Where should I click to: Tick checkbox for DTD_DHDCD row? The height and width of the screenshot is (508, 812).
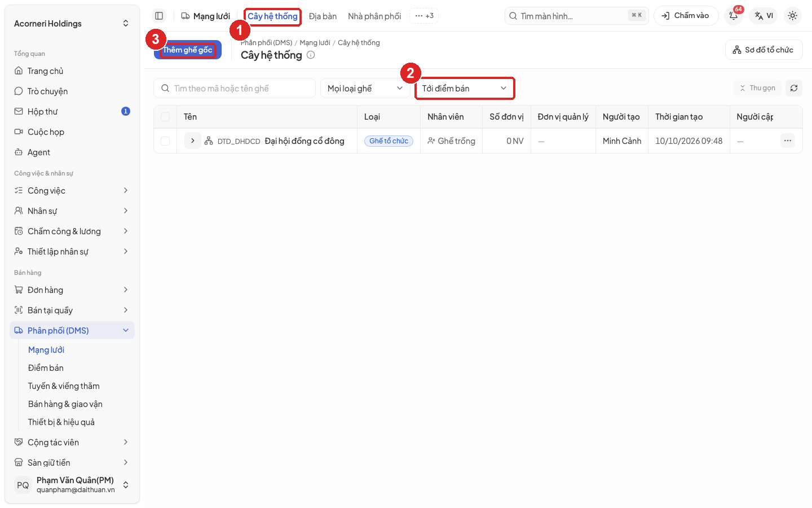165,141
